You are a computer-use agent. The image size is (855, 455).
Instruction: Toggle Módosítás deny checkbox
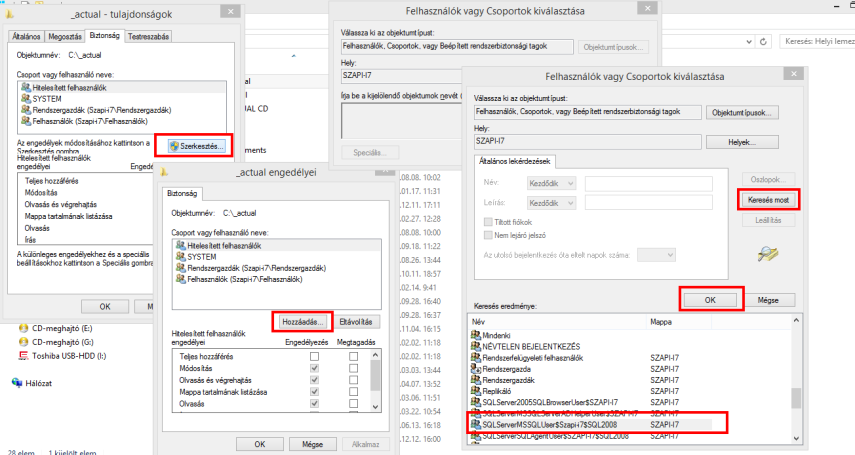[351, 367]
